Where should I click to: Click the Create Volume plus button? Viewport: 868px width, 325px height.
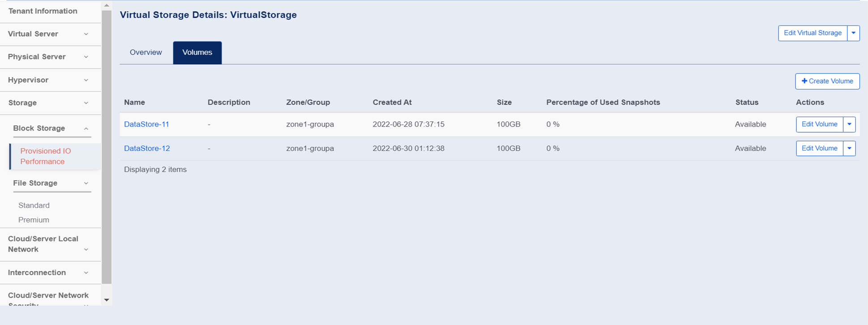click(827, 81)
